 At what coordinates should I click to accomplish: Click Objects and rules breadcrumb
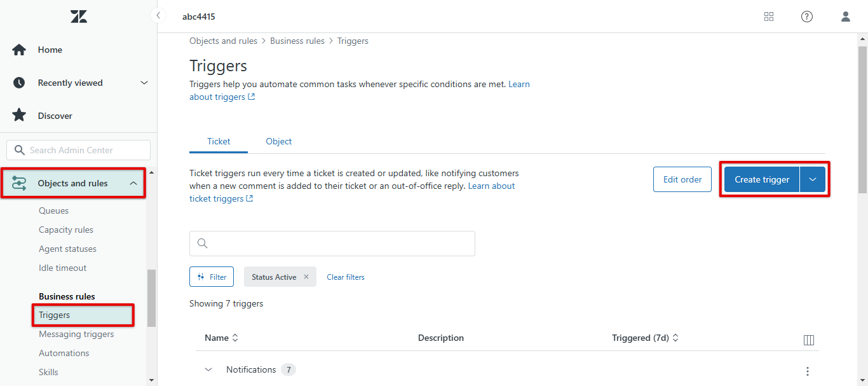[x=223, y=41]
